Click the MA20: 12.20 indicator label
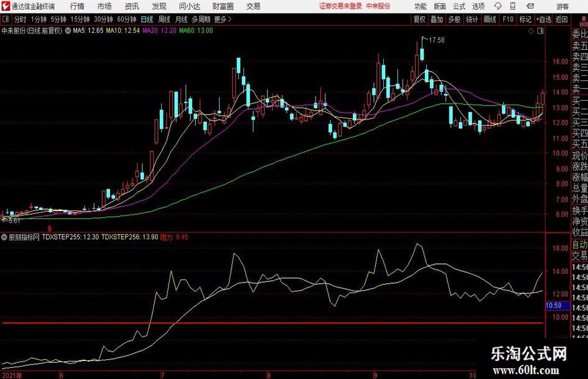Screen dimensions: 588x379 tap(159, 30)
